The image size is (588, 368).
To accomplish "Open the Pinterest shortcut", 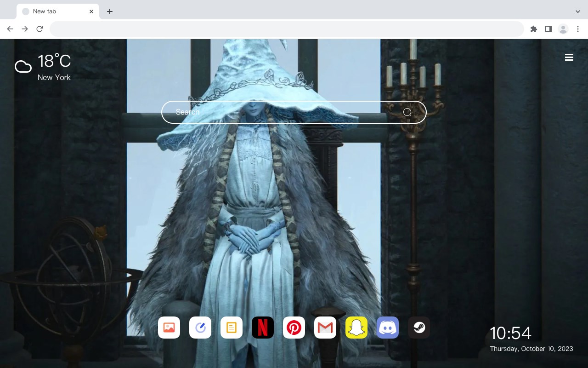I will (294, 328).
